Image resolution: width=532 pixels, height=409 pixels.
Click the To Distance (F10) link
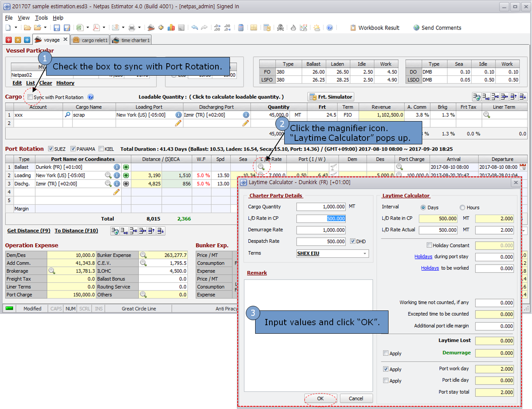pyautogui.click(x=76, y=230)
